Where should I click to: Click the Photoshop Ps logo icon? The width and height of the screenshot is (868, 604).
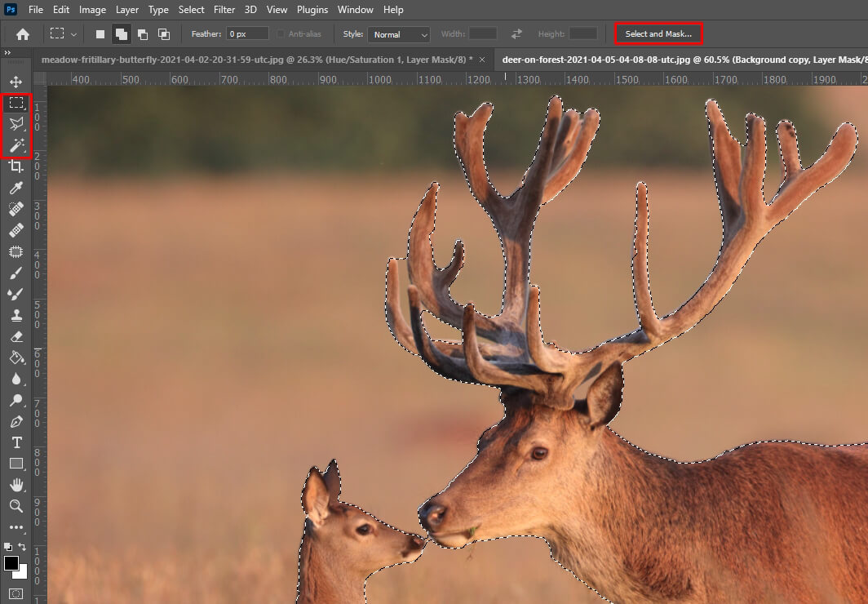(x=10, y=10)
